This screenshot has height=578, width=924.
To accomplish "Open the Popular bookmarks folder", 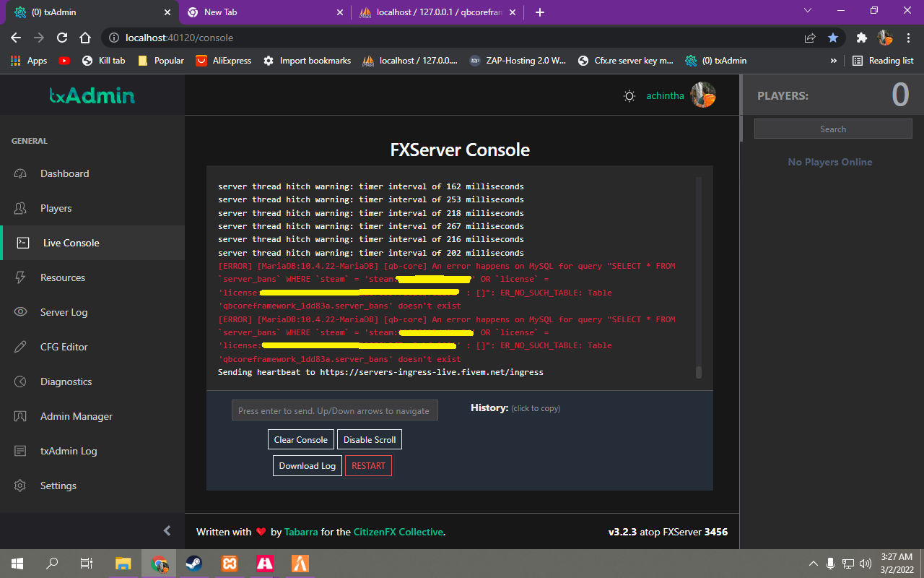I will tap(161, 61).
